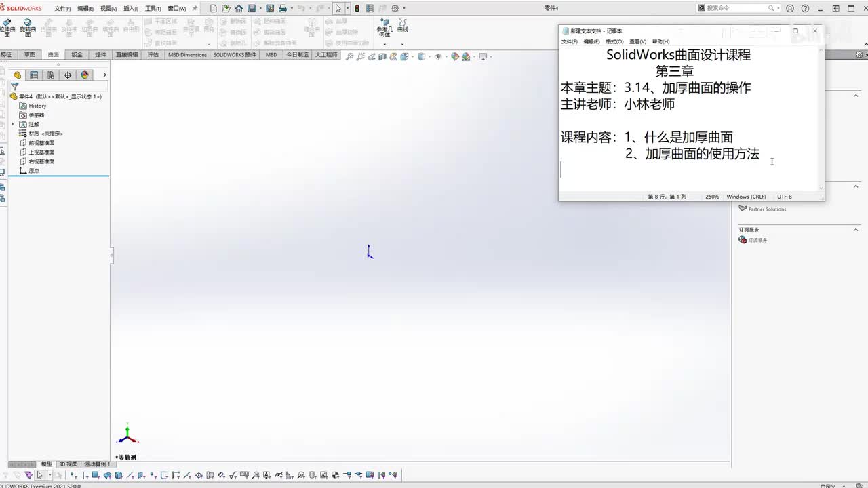Select the 原点 origin in feature tree
The height and width of the screenshot is (488, 868).
pyautogui.click(x=29, y=171)
